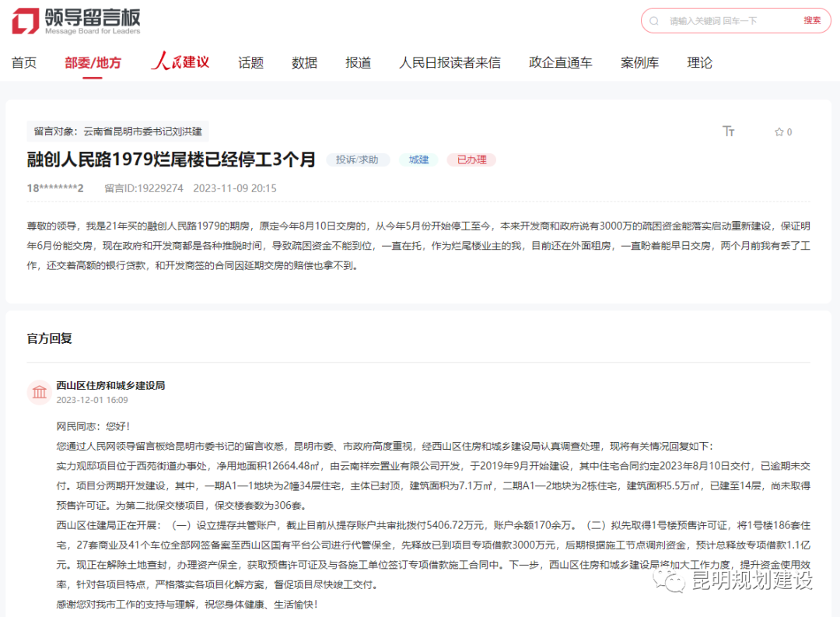Select the magnifier icon in the search bar
Screen dimensions: 840x617
[x=654, y=20]
